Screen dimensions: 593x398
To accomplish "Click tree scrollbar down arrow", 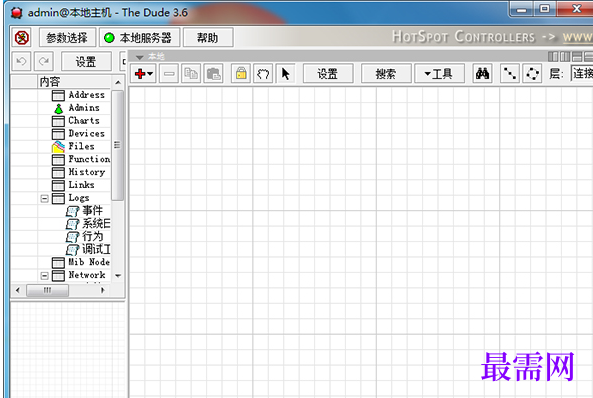I will click(x=118, y=275).
